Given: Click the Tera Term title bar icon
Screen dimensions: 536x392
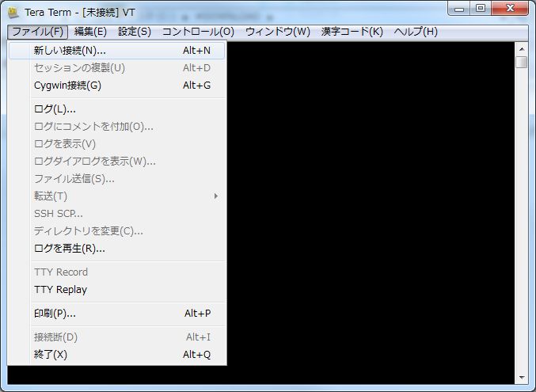Looking at the screenshot, I should pos(13,14).
